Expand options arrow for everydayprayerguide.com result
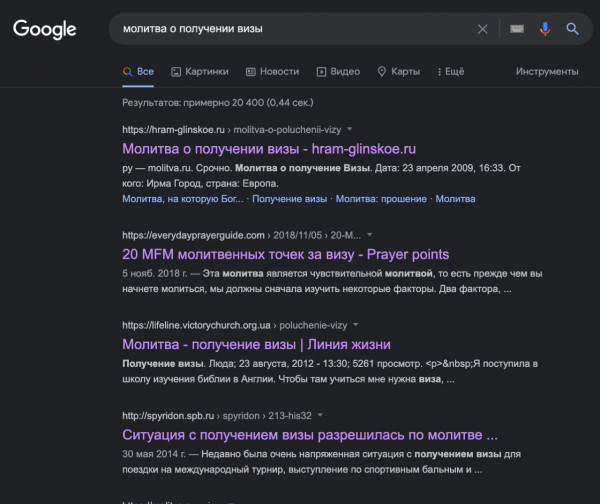 pyautogui.click(x=369, y=235)
